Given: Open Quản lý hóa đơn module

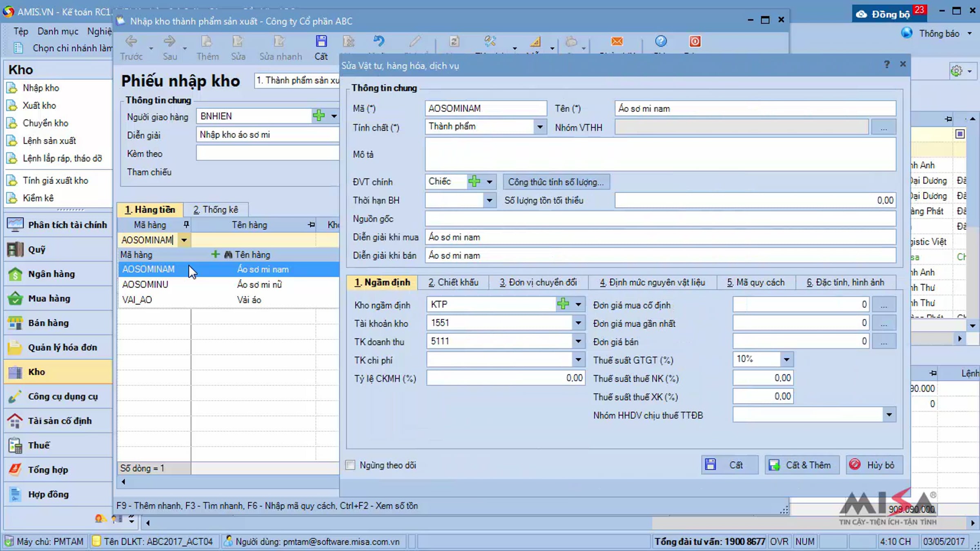Looking at the screenshot, I should [58, 347].
